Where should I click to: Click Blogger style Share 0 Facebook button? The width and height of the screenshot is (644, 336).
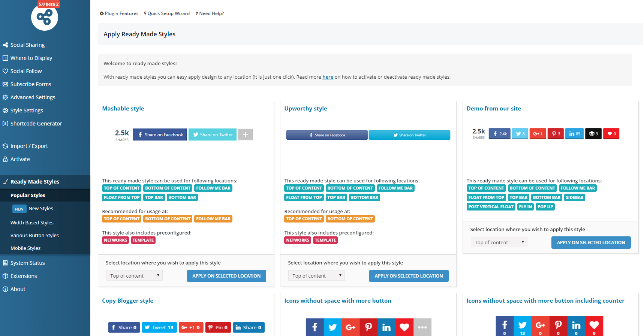[x=124, y=327]
